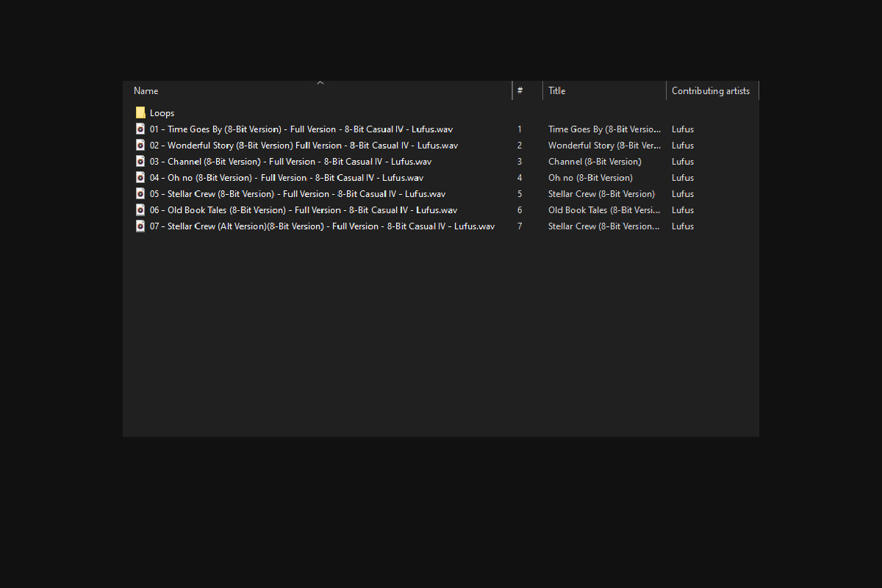Click the Loops folder name
Screen dimensions: 882x588
162,113
